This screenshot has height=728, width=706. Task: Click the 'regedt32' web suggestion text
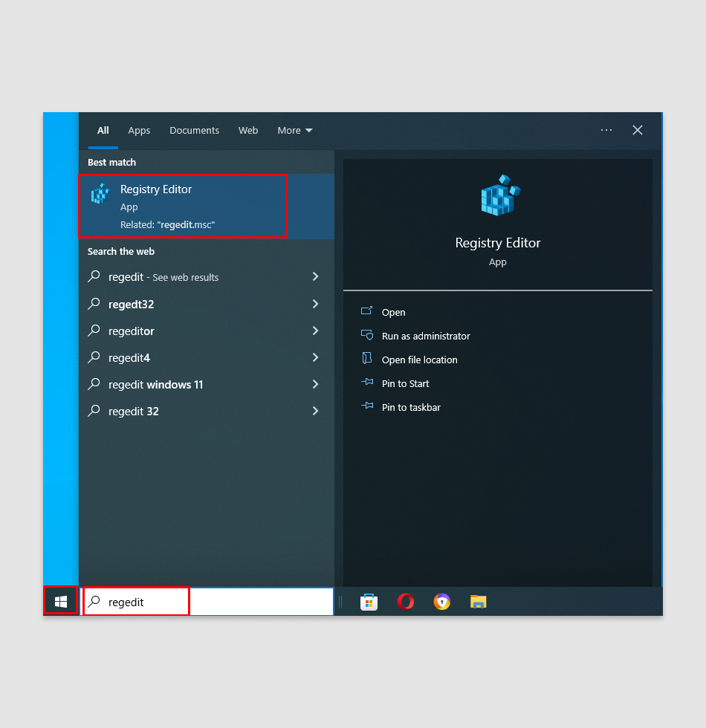pyautogui.click(x=131, y=305)
